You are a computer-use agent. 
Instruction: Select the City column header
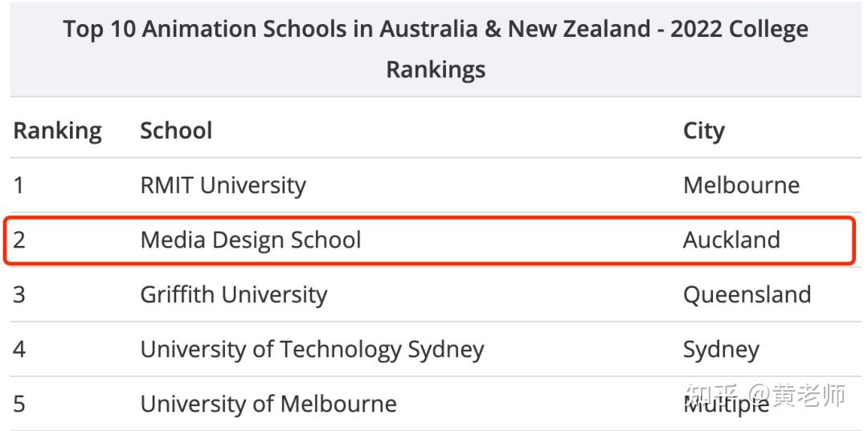click(703, 132)
